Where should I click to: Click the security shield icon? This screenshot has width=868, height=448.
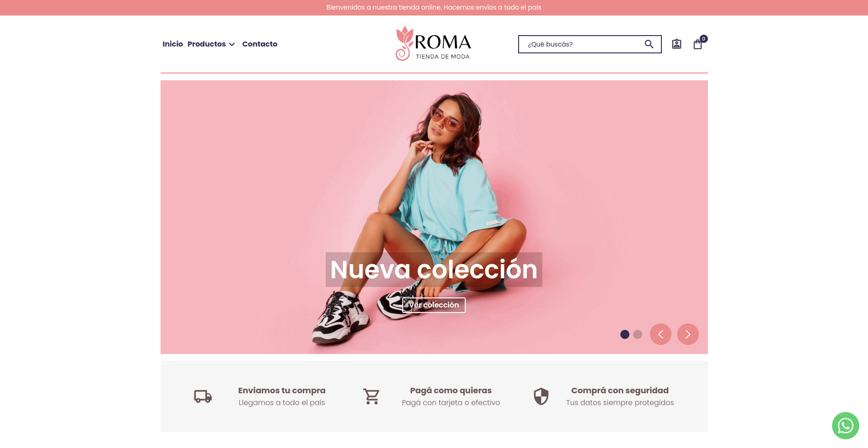[x=541, y=396]
